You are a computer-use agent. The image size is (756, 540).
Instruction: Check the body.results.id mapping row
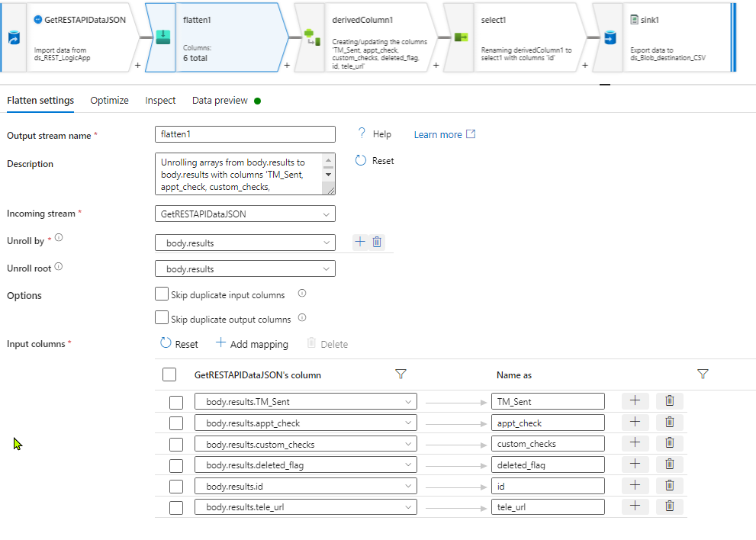[176, 487]
